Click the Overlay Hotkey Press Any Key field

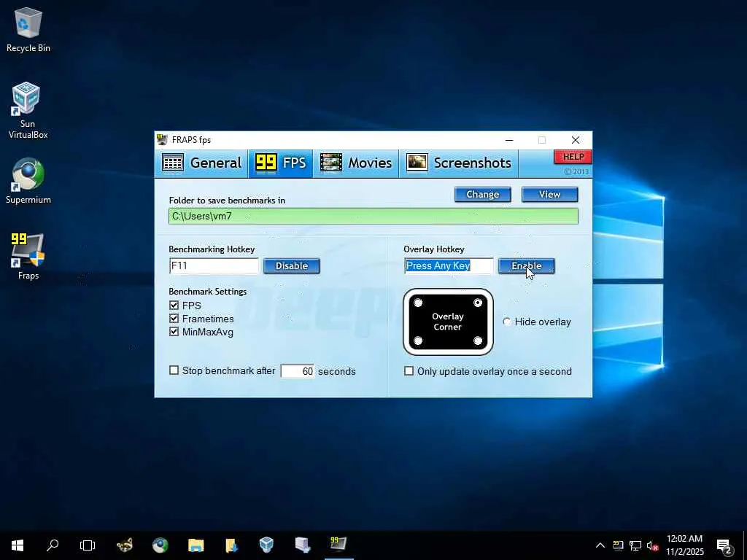click(x=449, y=265)
